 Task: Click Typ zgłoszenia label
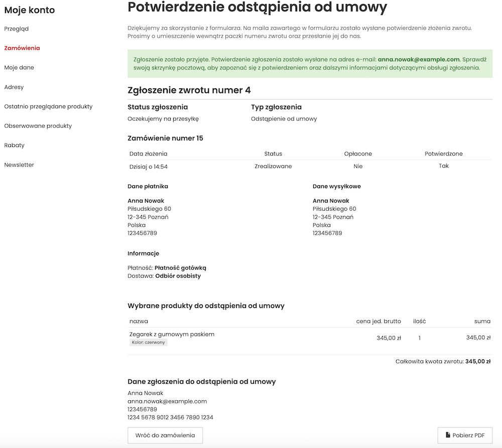pos(276,107)
